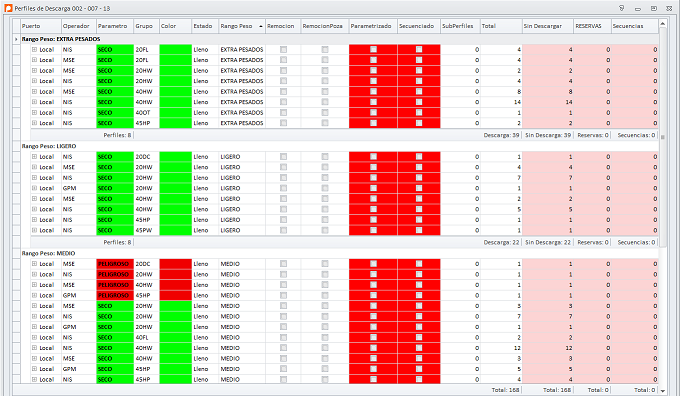
Task: Click the RESERVAS column header
Action: tap(592, 26)
